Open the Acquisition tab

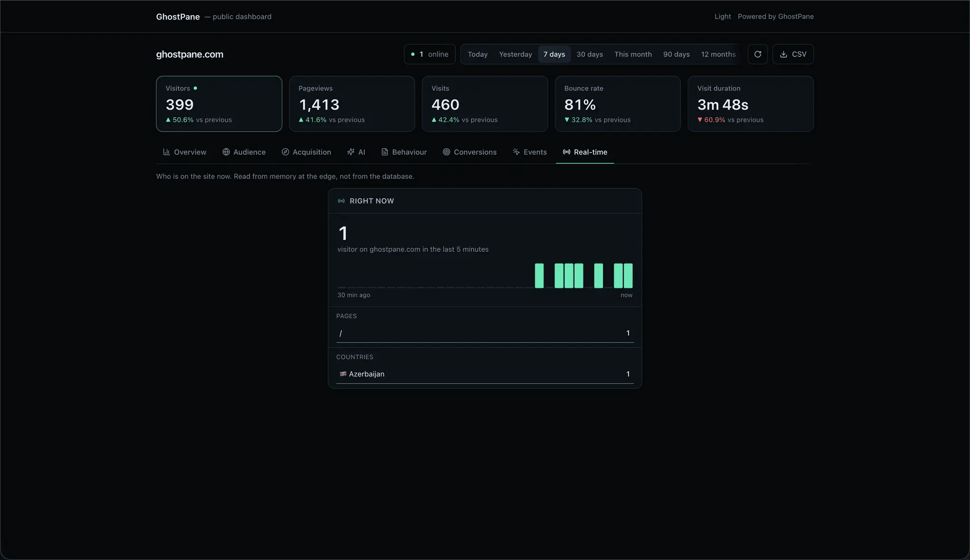[306, 152]
